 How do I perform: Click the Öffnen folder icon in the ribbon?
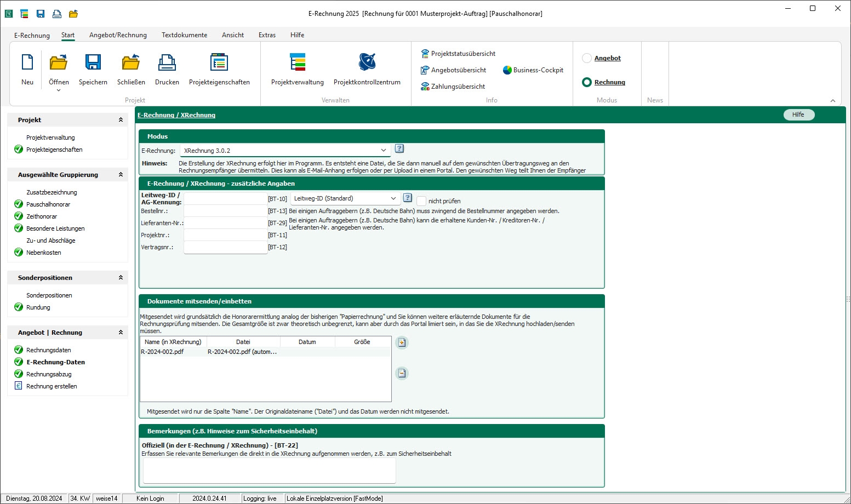pyautogui.click(x=59, y=62)
